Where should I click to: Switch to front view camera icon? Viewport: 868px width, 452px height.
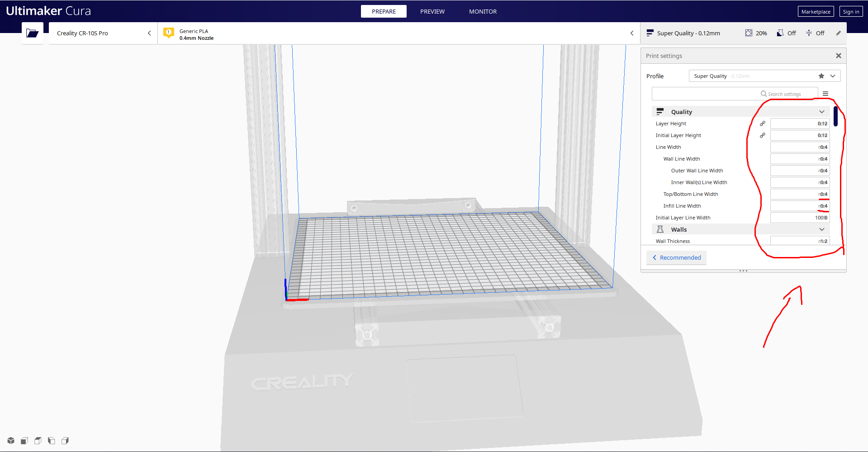(x=24, y=440)
